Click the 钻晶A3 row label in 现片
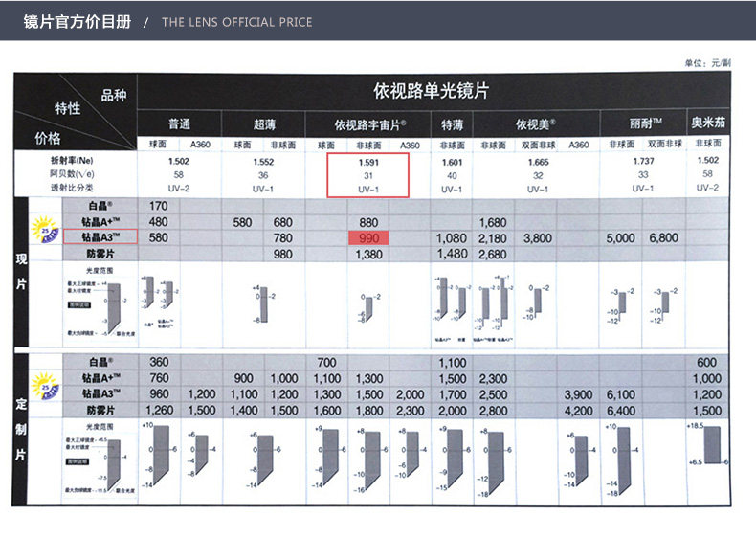This screenshot has width=756, height=538. click(x=100, y=237)
